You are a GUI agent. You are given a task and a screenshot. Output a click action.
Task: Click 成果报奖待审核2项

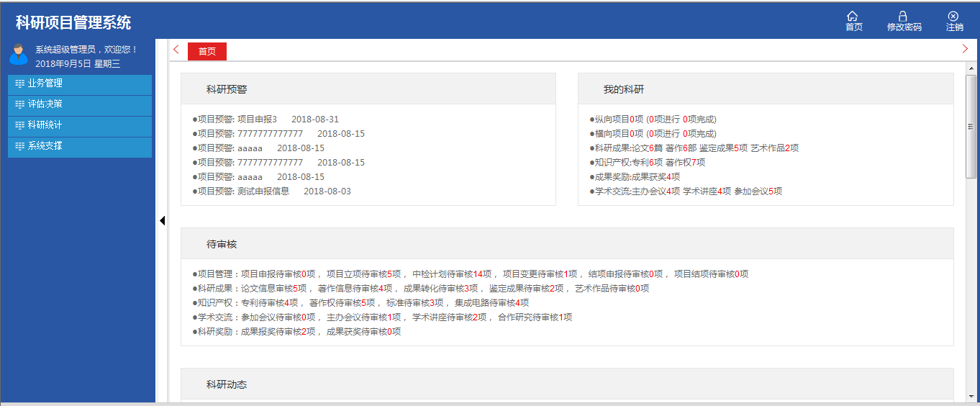tap(278, 332)
